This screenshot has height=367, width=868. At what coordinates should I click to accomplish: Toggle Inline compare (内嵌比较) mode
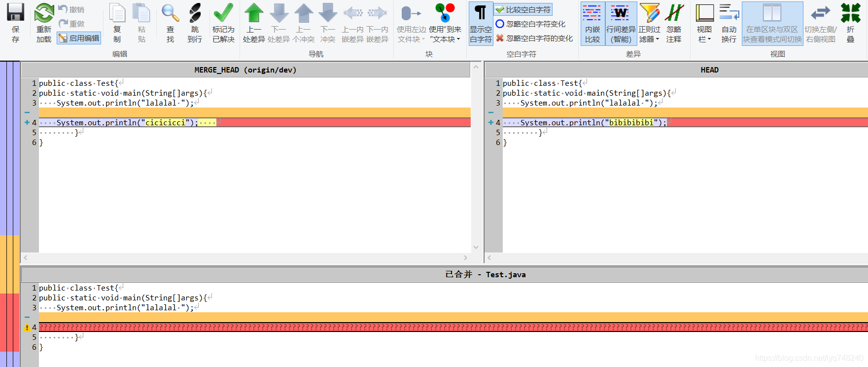[592, 23]
